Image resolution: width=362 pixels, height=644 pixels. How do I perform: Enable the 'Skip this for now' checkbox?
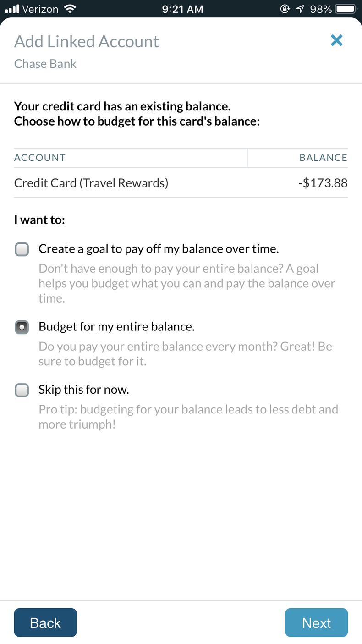(x=22, y=390)
